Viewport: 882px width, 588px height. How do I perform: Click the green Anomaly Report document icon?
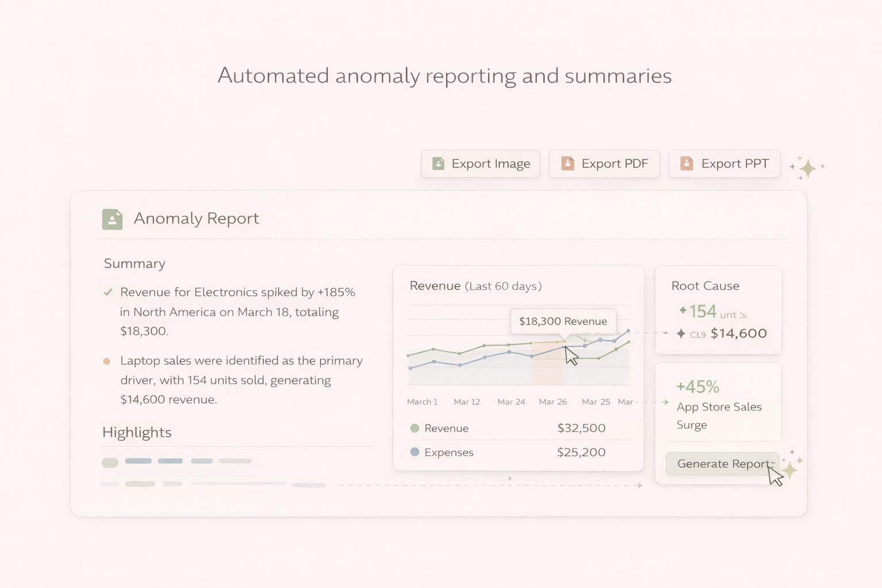(112, 219)
